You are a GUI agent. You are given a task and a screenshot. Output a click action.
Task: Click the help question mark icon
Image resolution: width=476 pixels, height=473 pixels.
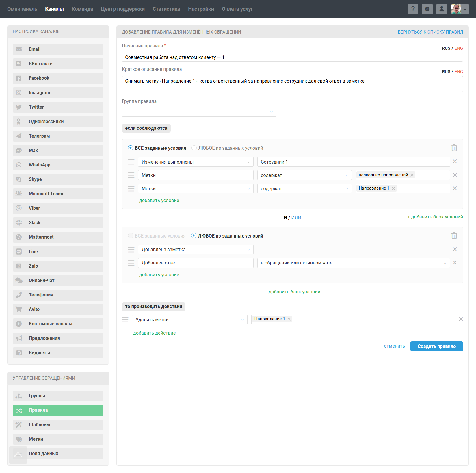tap(413, 9)
